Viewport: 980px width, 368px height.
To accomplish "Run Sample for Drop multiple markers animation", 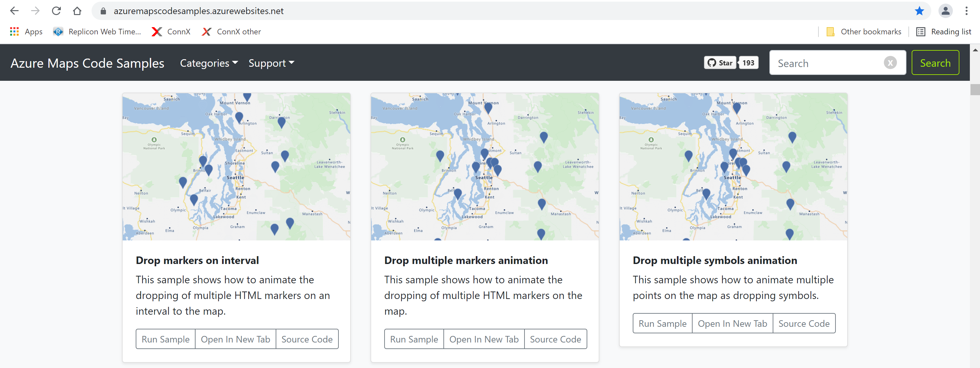I will tap(414, 339).
